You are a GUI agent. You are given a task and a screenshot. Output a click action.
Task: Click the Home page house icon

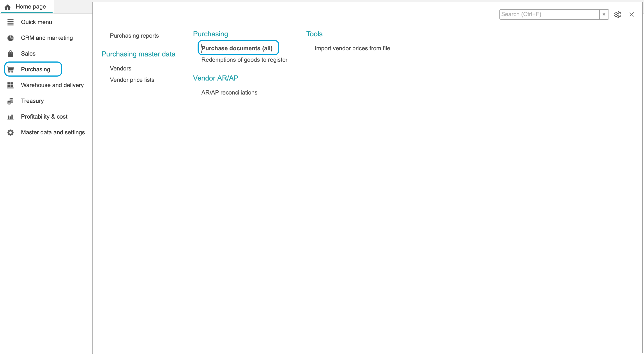click(x=8, y=7)
